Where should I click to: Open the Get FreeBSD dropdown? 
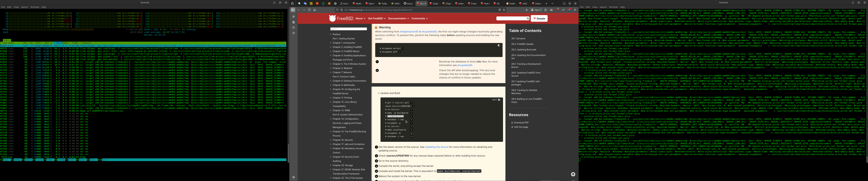pos(377,19)
